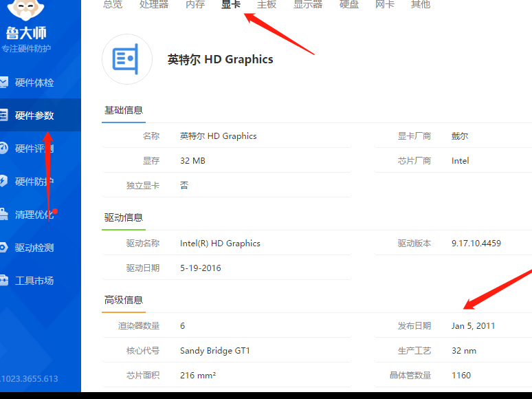532x399 pixels.
Task: Click the 独立显卡 label
Action: pyautogui.click(x=142, y=186)
